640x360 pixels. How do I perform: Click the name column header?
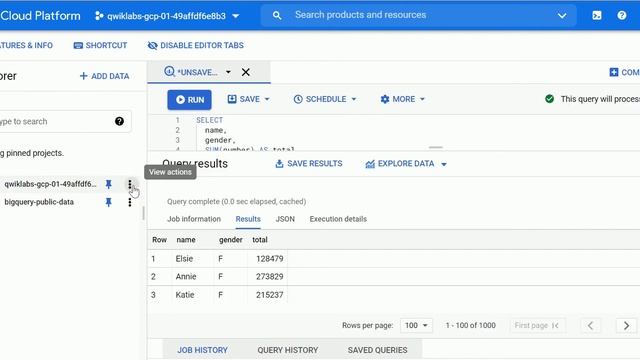pos(186,240)
